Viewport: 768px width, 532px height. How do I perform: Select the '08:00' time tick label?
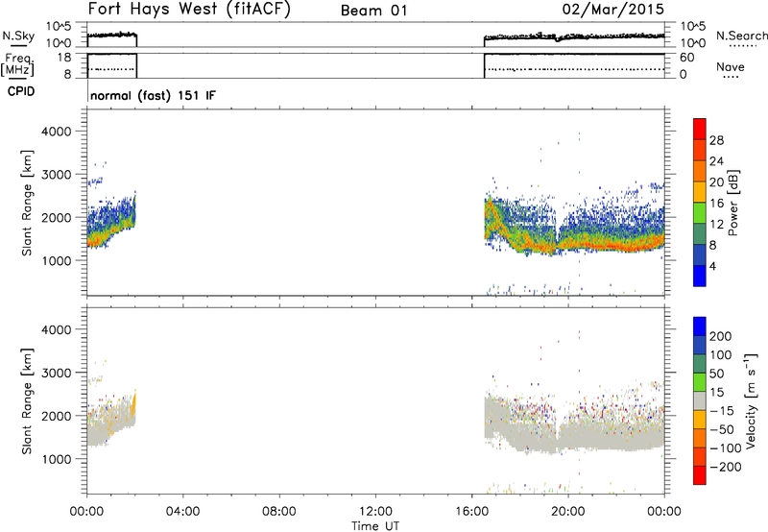pos(278,512)
